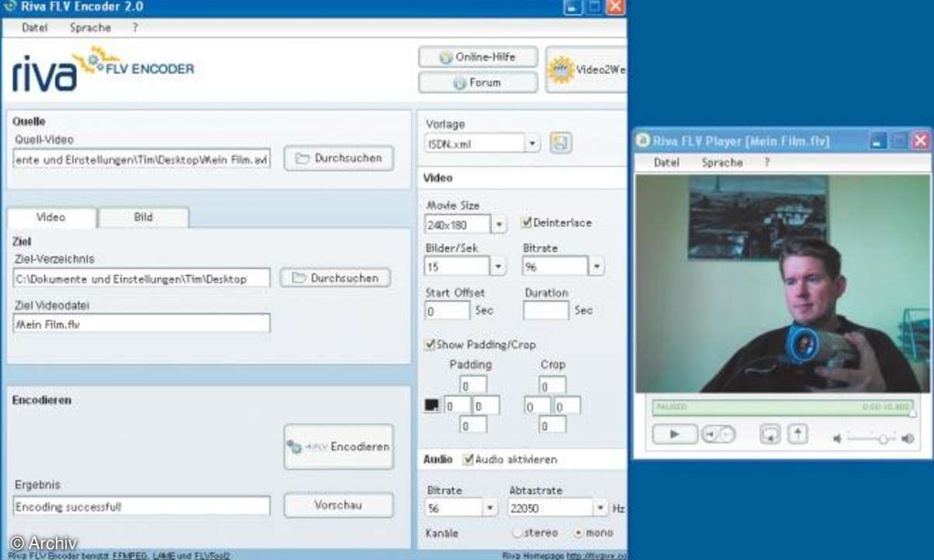
Task: Click the low-volume speaker icon in the FLV Player
Action: coord(837,439)
